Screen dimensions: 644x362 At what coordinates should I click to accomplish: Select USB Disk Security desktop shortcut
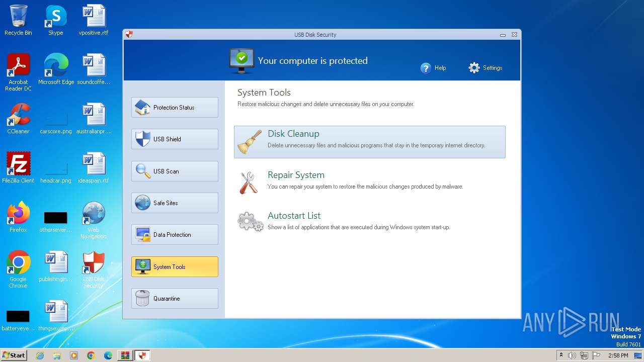pos(94,269)
